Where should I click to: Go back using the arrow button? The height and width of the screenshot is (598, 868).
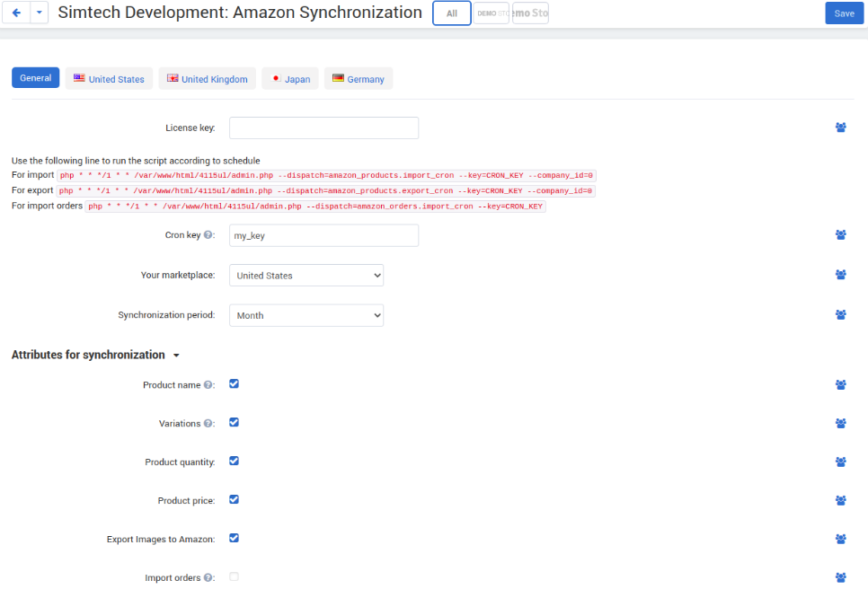[x=16, y=13]
